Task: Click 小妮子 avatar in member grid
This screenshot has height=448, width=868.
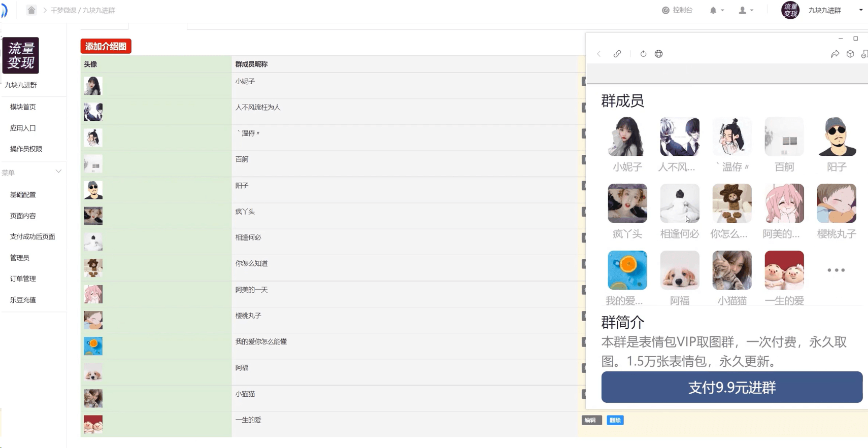Action: [x=627, y=136]
